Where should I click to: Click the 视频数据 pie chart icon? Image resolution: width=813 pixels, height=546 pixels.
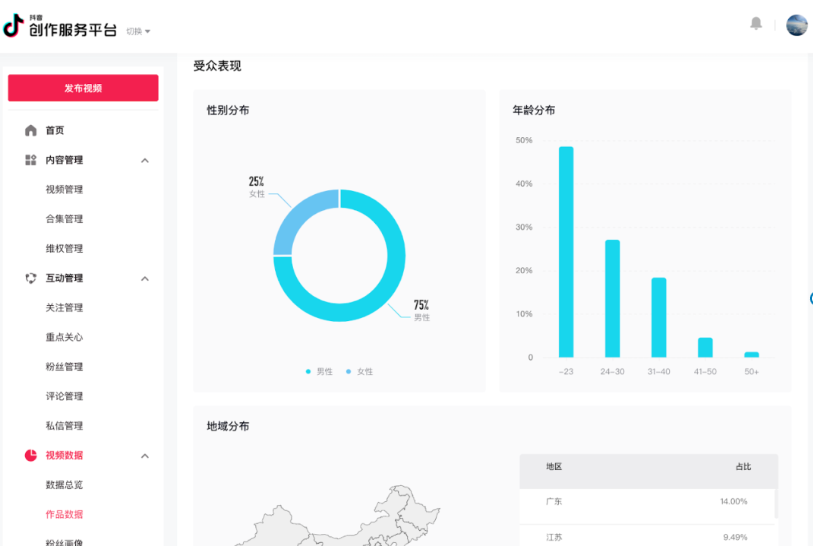pyautogui.click(x=31, y=455)
